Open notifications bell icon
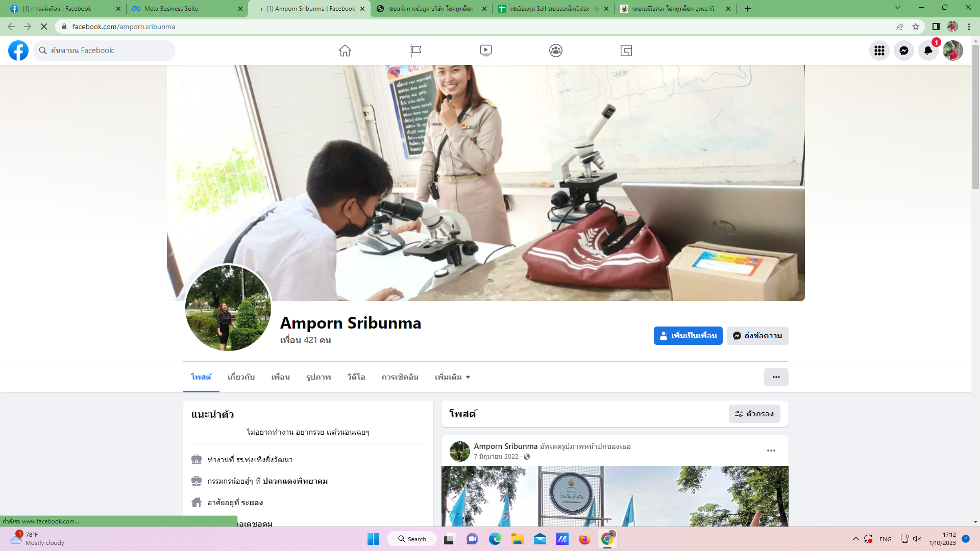The width and height of the screenshot is (980, 551). click(928, 51)
